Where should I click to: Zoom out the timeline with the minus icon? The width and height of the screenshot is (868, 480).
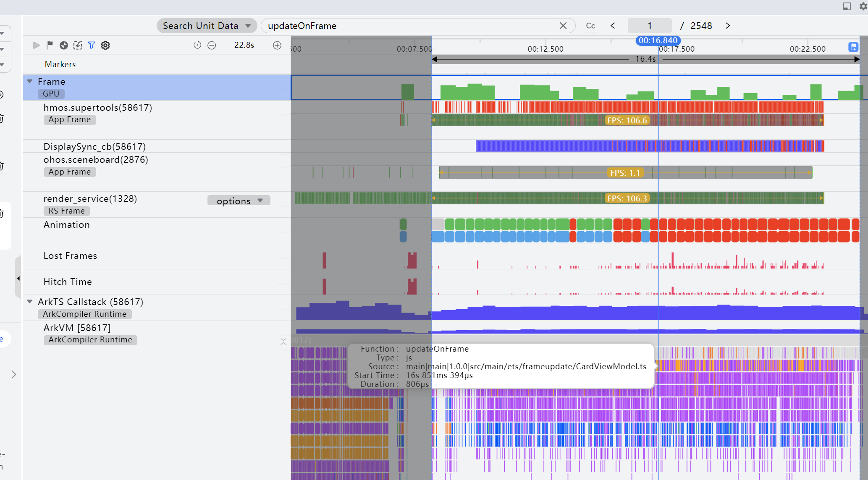[x=212, y=45]
